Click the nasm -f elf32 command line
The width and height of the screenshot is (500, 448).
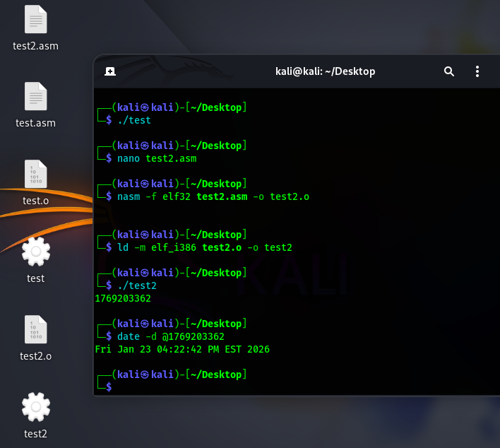pos(213,196)
